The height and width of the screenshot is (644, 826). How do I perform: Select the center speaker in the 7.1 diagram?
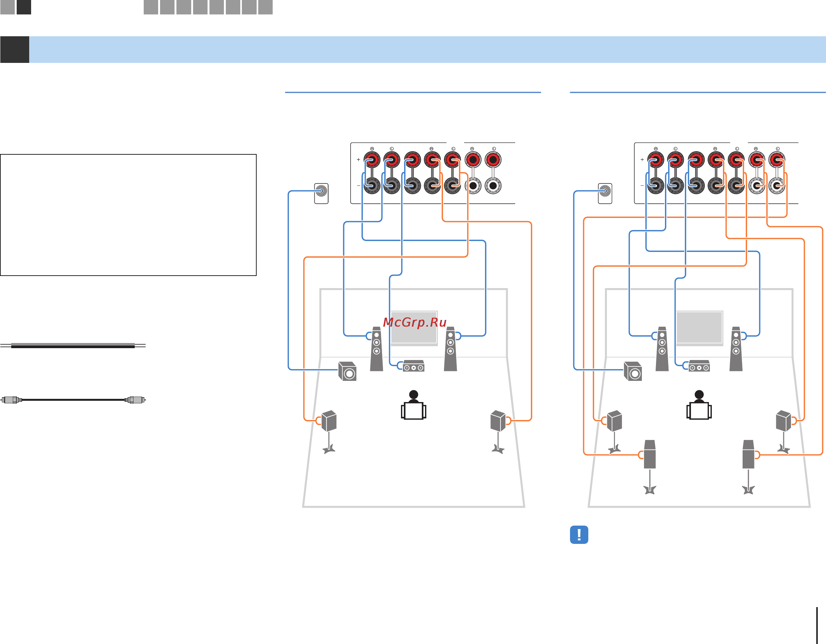point(699,365)
